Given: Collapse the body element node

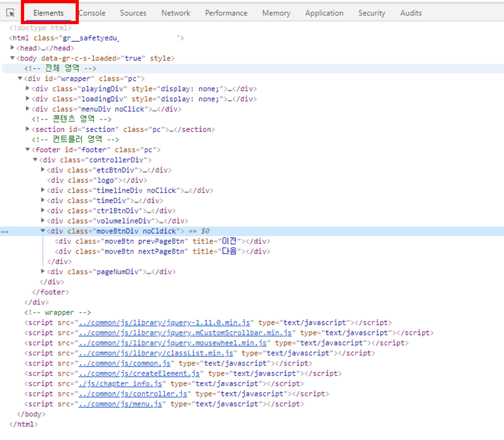Looking at the screenshot, I should point(12,58).
